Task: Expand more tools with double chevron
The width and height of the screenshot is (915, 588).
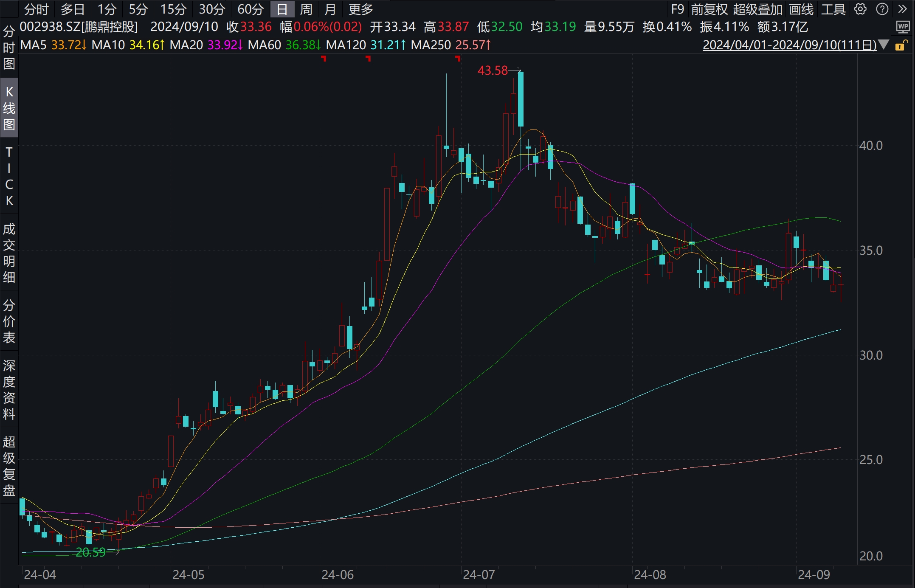Action: [903, 9]
